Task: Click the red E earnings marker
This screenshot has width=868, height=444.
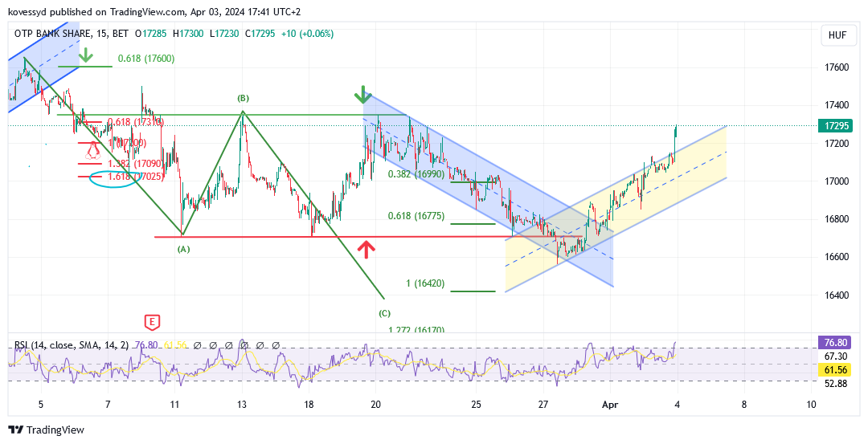Action: pos(152,322)
